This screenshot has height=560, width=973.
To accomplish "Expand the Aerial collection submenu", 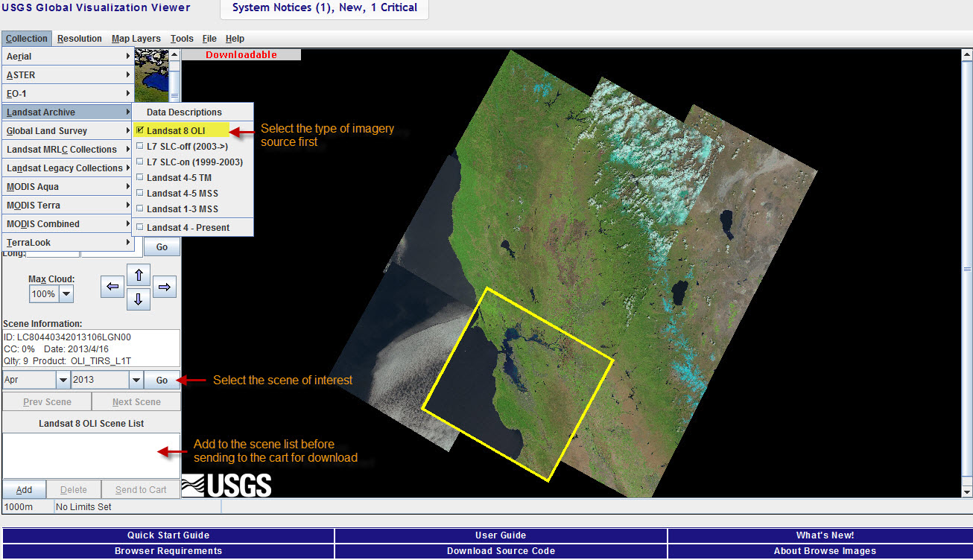I will coord(68,56).
